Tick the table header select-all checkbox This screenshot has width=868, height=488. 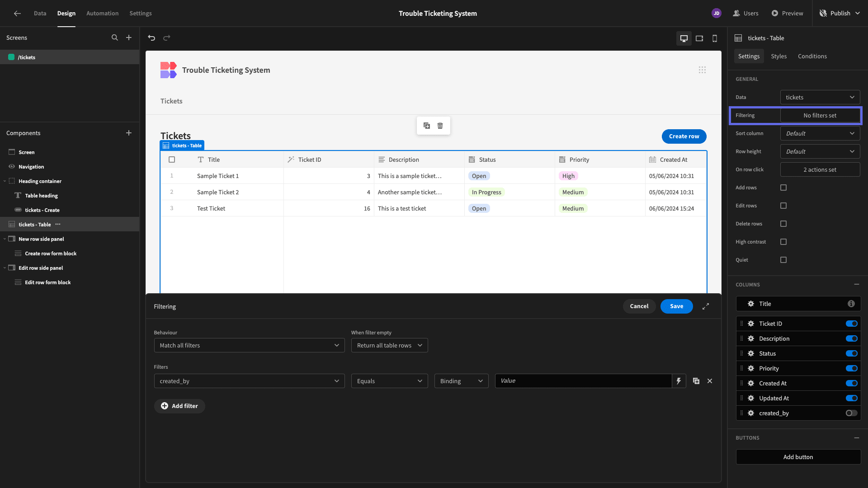[x=172, y=160]
